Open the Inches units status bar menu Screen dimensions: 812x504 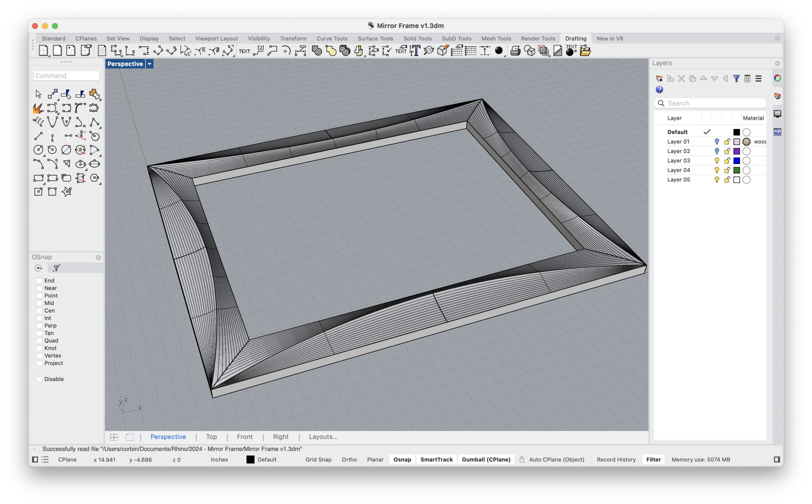tap(219, 459)
